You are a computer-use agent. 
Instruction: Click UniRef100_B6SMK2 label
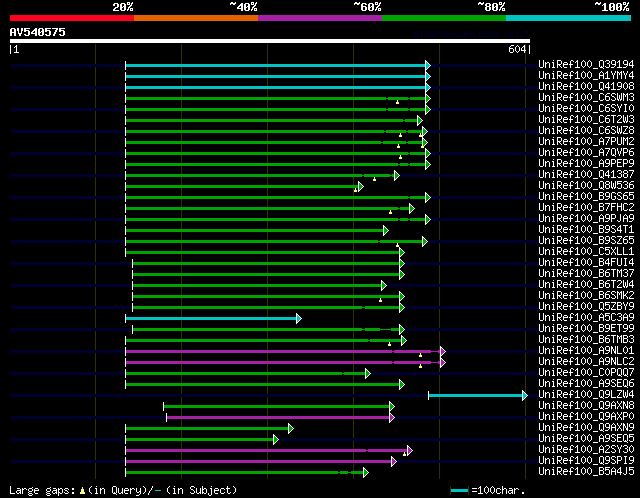pos(586,296)
